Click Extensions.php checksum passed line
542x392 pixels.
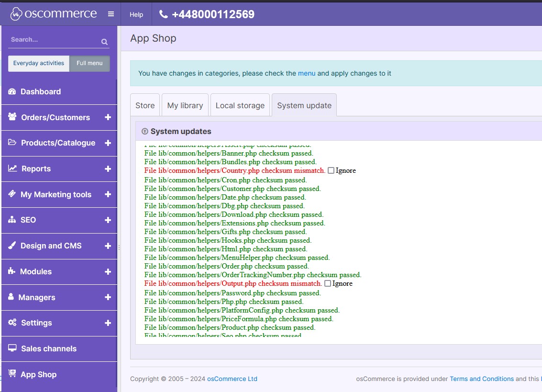(x=235, y=224)
